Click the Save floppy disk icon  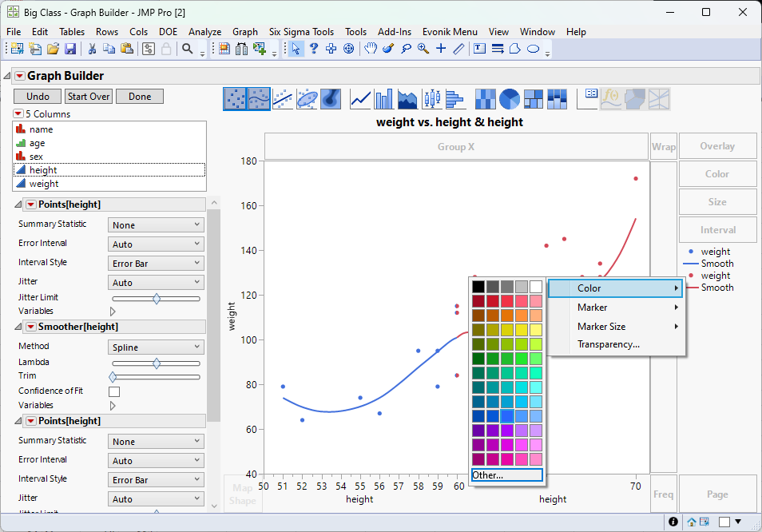70,49
